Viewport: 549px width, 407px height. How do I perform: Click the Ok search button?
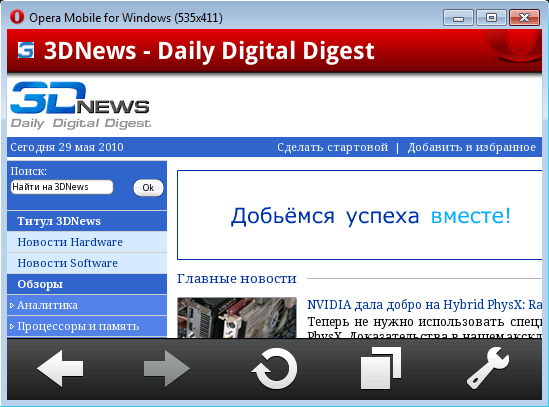[148, 188]
